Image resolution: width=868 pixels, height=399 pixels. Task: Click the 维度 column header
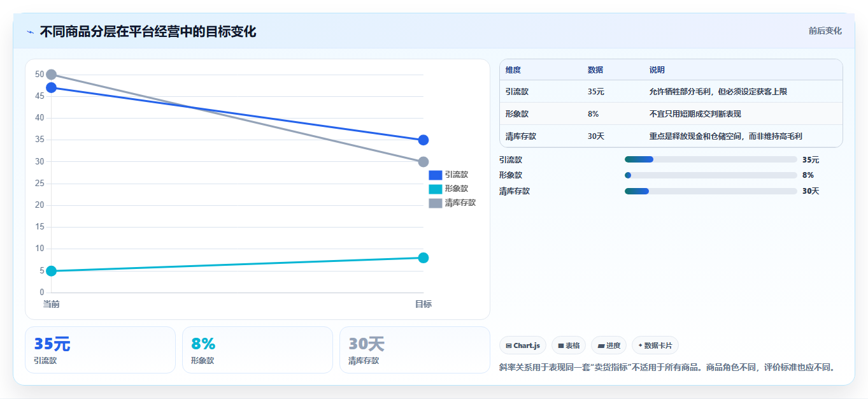(513, 70)
